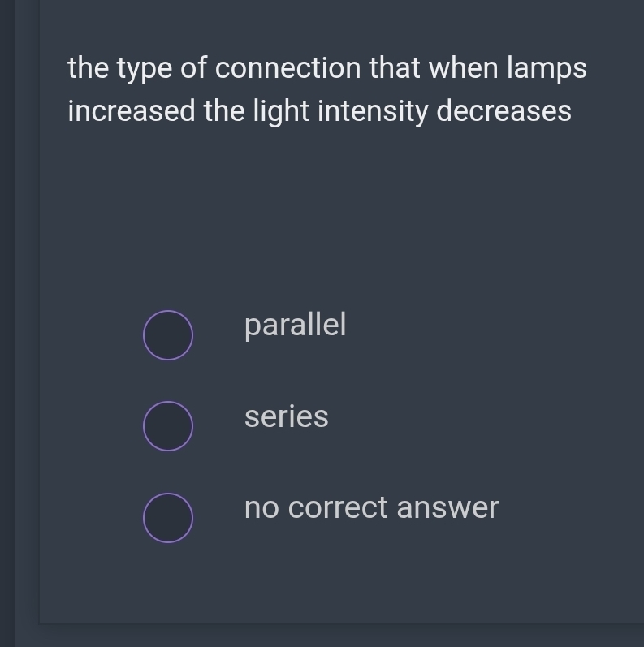Choose the "series" radio button
Screen dimensions: 644x647
point(168,426)
